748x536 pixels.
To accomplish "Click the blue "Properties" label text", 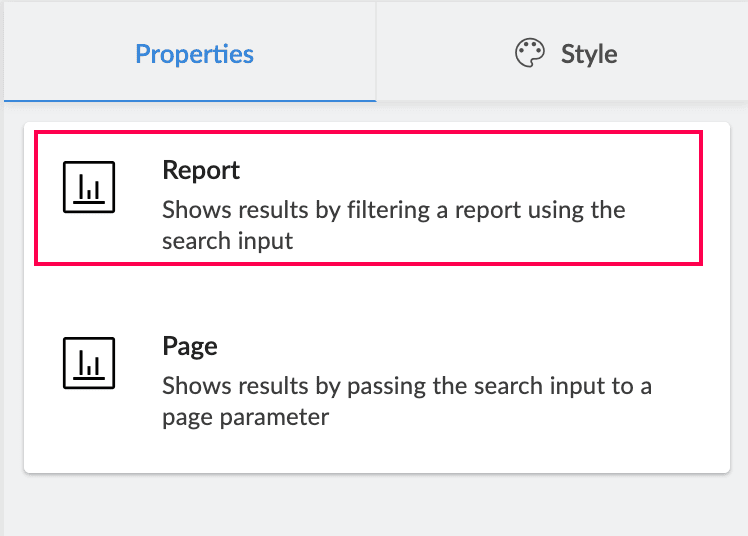I will point(194,54).
